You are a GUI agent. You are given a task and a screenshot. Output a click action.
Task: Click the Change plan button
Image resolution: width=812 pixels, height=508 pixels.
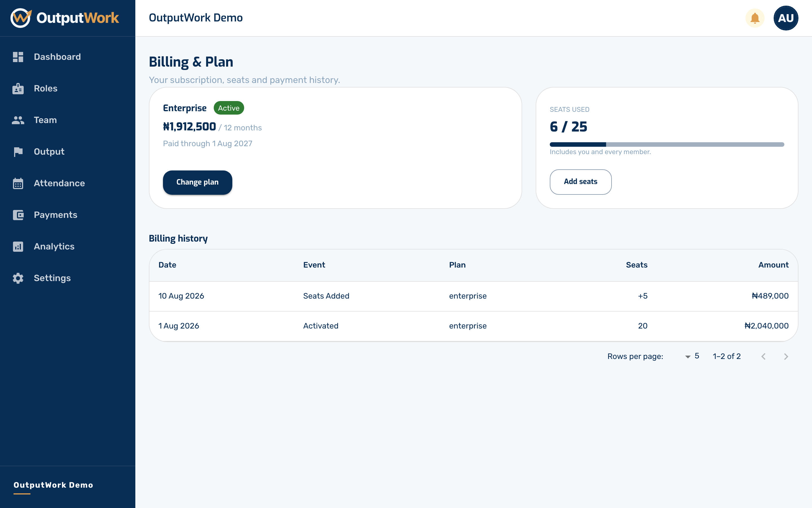pos(198,182)
